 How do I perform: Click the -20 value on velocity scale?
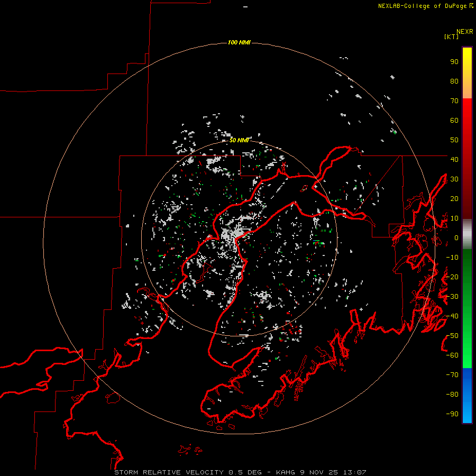pyautogui.click(x=452, y=277)
